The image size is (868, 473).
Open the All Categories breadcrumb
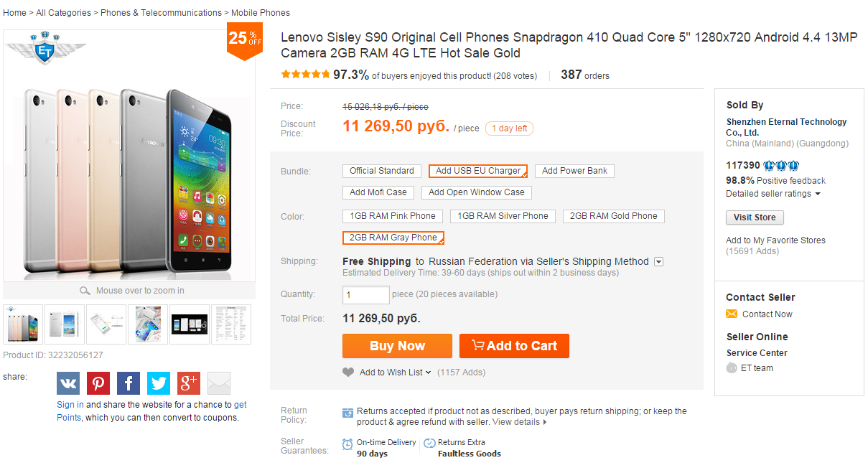click(x=63, y=13)
